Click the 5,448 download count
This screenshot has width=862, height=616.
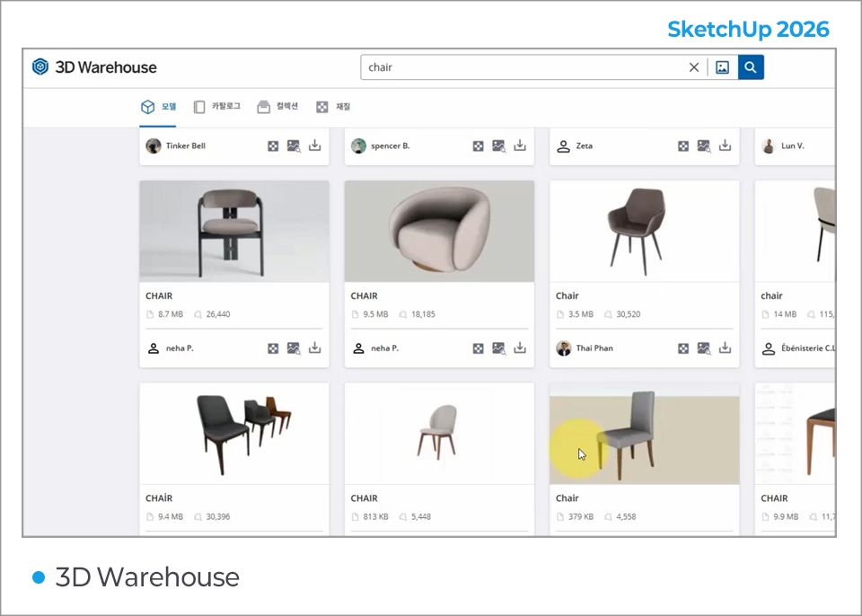pyautogui.click(x=420, y=517)
